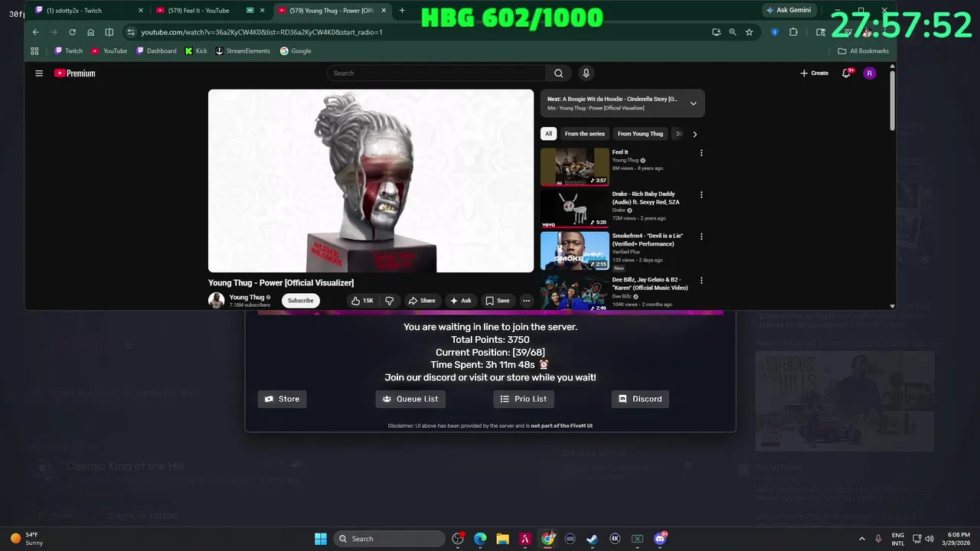Screen dimensions: 980x551
Task: Open File Explorer from the taskbar
Action: pos(502,539)
